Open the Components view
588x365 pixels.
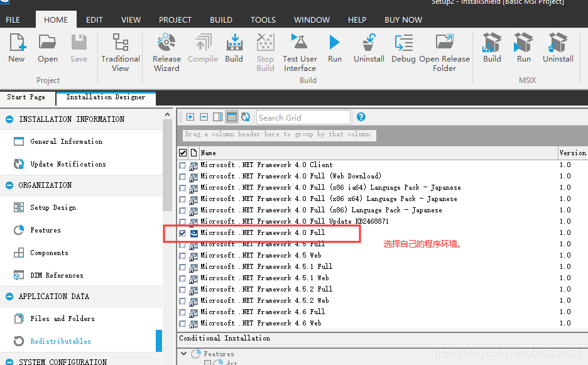[x=49, y=253]
